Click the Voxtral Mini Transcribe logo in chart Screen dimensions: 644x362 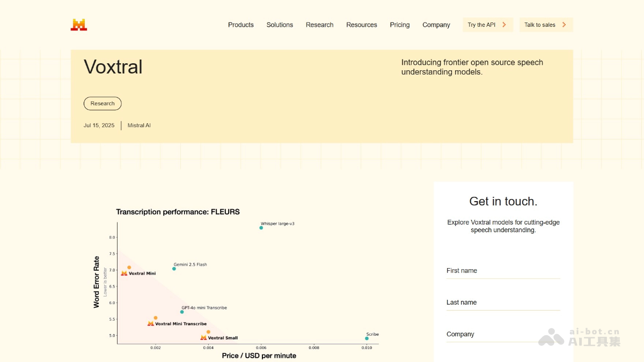click(151, 324)
